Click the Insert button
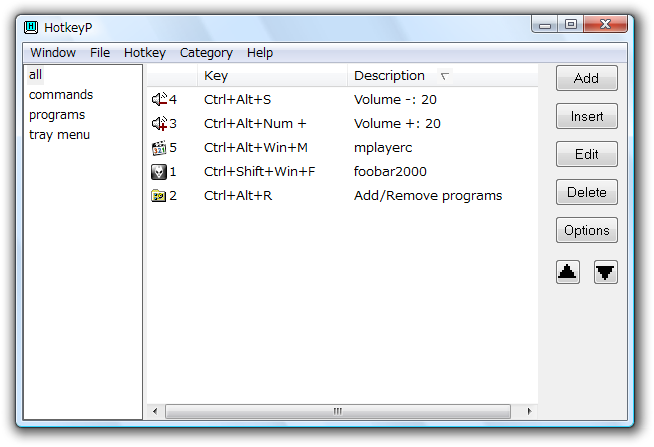The height and width of the screenshot is (447, 654). click(x=586, y=116)
